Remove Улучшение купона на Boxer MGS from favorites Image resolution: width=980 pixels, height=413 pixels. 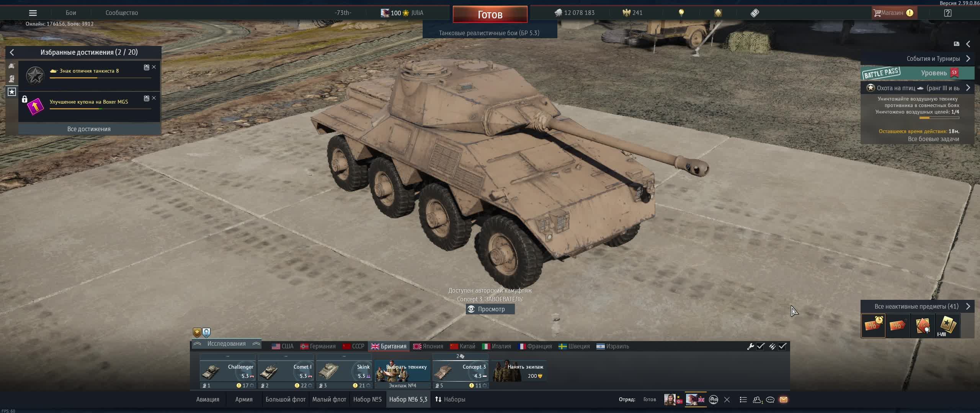pyautogui.click(x=154, y=98)
